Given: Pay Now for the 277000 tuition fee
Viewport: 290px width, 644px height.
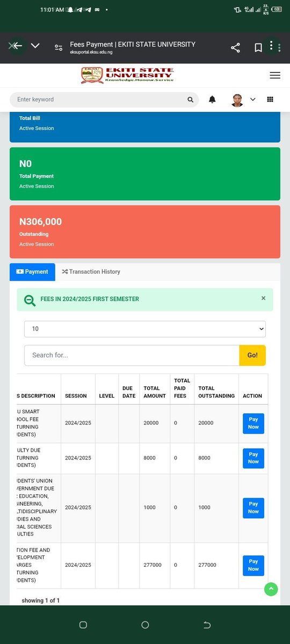Looking at the screenshot, I should click(x=253, y=566).
